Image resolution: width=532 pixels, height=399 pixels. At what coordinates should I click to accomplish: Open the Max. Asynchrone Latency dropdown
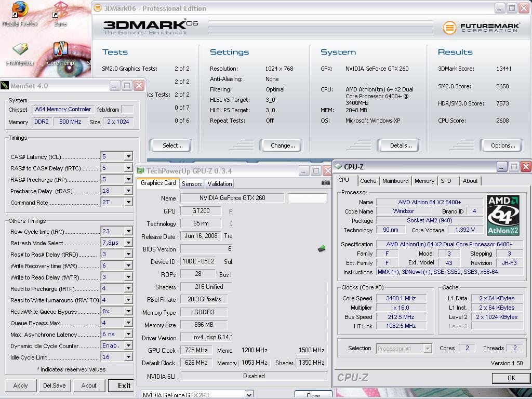click(x=128, y=334)
